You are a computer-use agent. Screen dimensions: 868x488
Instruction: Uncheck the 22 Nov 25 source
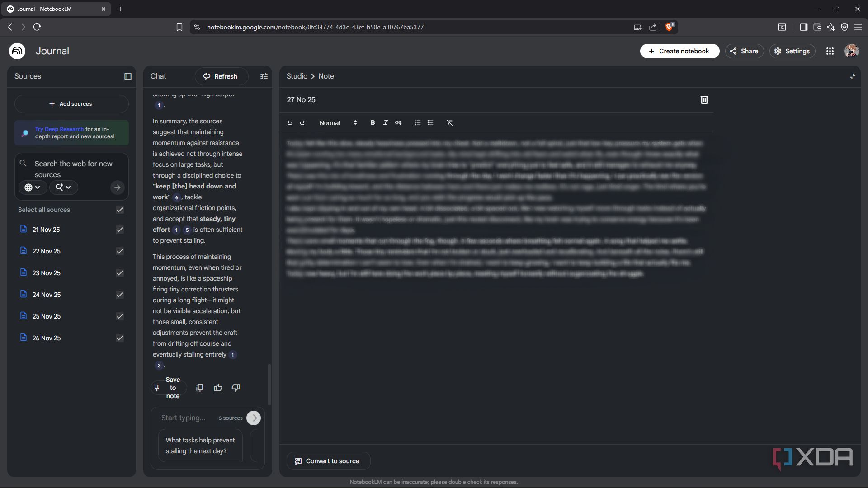point(120,251)
